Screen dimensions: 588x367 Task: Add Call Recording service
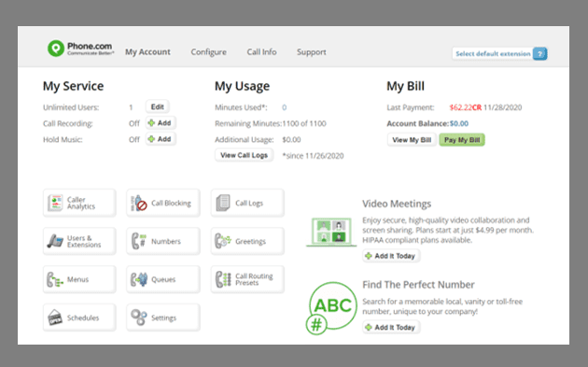click(161, 123)
